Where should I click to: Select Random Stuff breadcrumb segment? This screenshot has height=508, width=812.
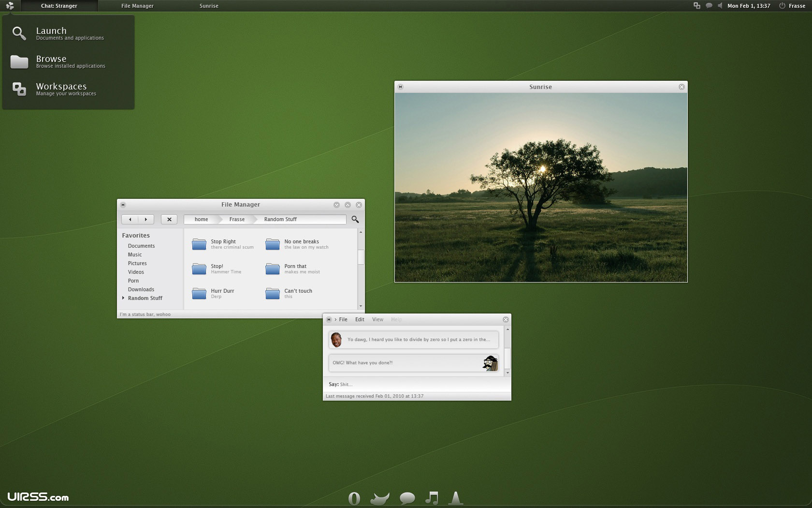[x=280, y=219]
